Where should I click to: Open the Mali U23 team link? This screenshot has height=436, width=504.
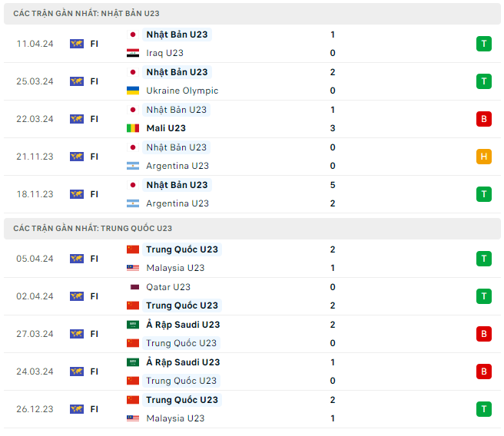click(x=166, y=128)
